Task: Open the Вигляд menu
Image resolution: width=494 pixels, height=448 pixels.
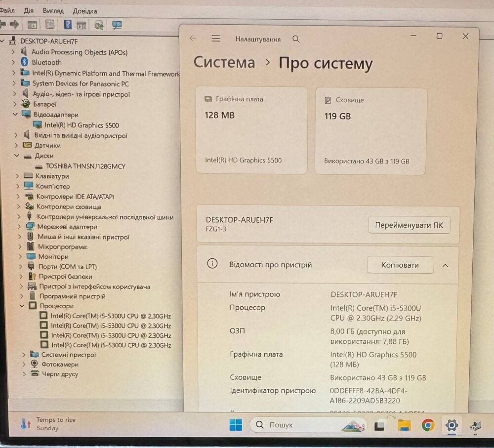Action: [x=53, y=11]
